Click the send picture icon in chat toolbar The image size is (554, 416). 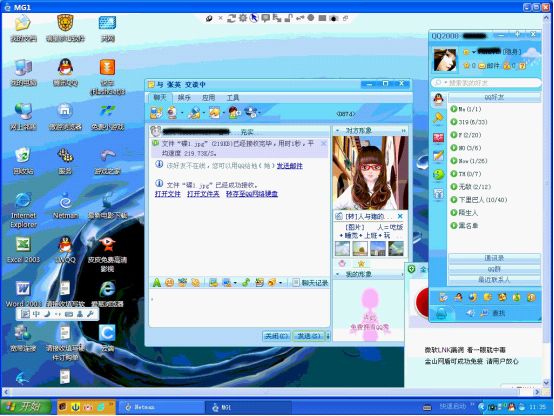[x=213, y=282]
